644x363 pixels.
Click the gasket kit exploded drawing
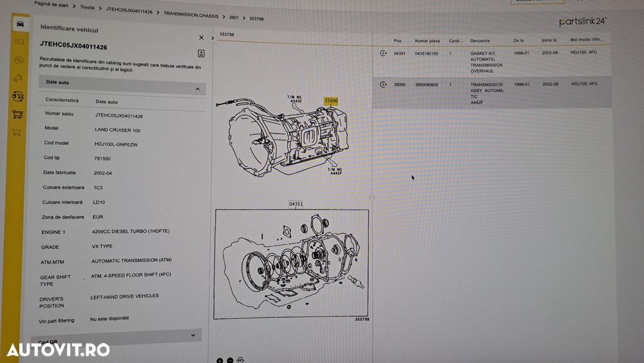click(x=291, y=264)
